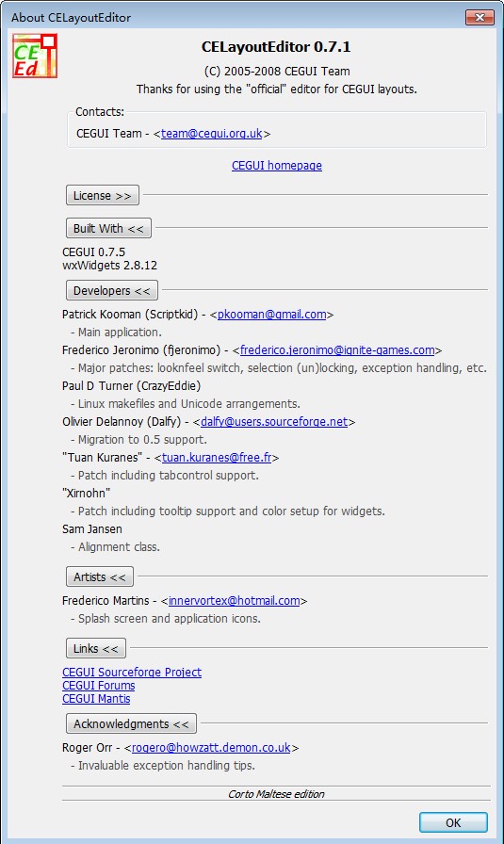Click innervortex@hotmail.com email link
This screenshot has height=844, width=504.
[x=235, y=601]
